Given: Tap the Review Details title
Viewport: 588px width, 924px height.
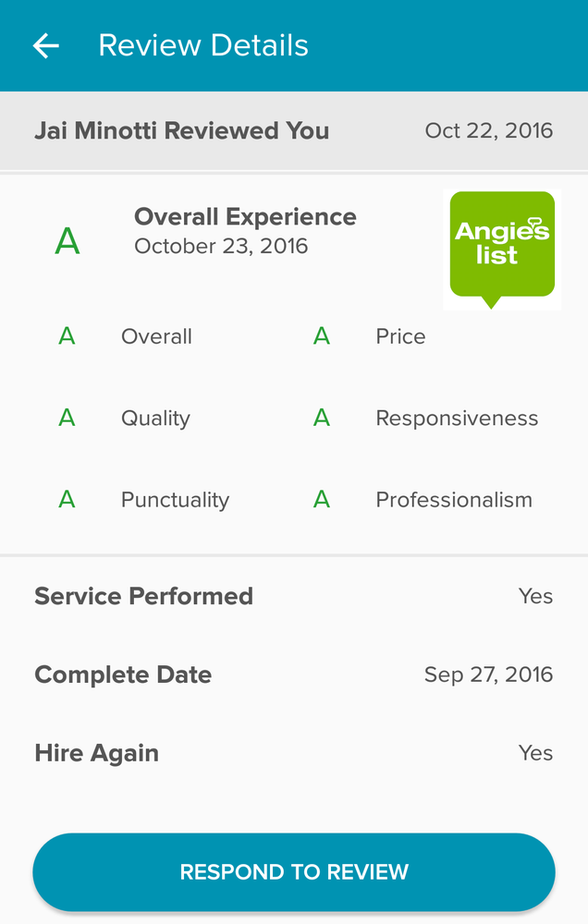Looking at the screenshot, I should click(x=203, y=45).
